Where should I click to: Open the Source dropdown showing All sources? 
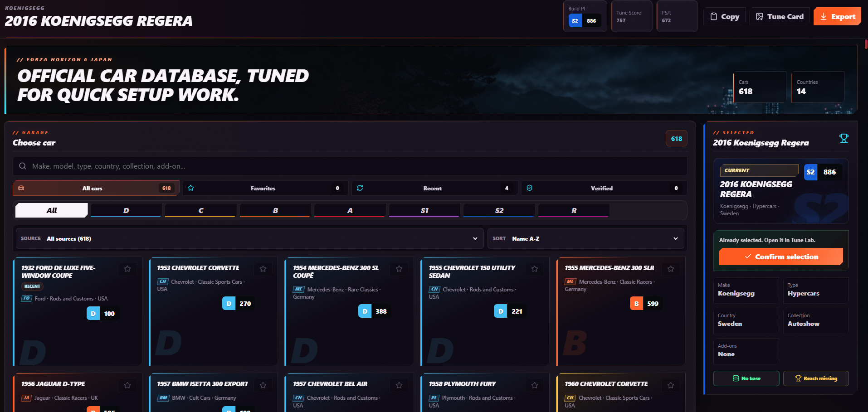click(x=249, y=238)
